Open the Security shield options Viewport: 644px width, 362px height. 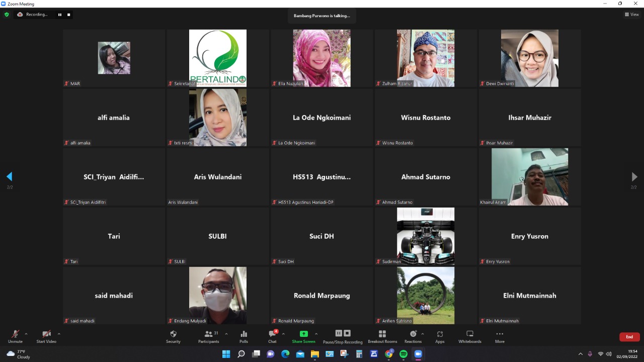click(173, 336)
